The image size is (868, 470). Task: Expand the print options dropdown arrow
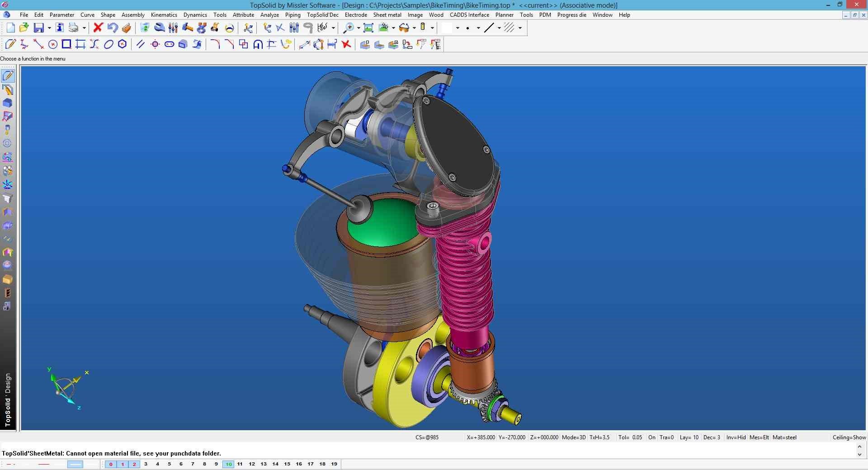tap(84, 28)
